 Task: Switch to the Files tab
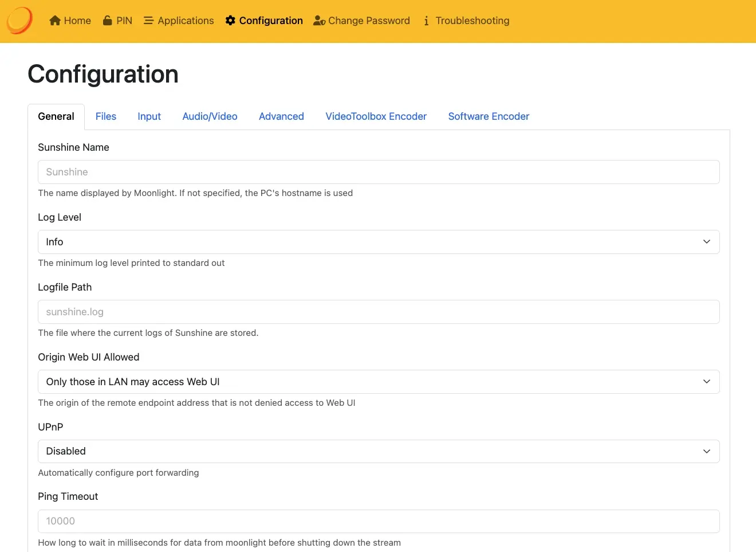point(106,116)
